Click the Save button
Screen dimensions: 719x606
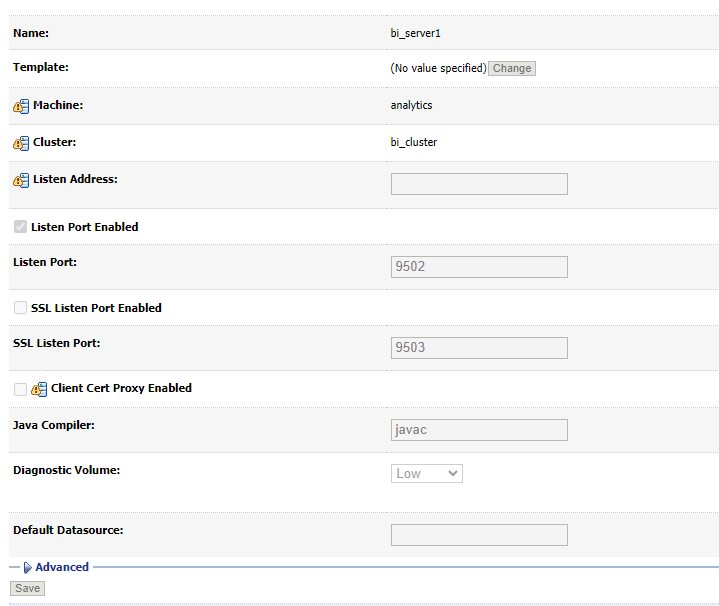pyautogui.click(x=28, y=588)
